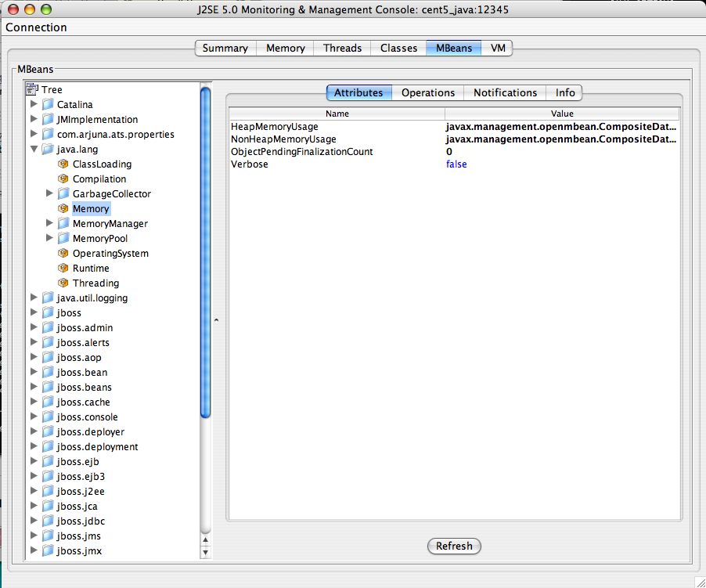
Task: Expand the MemoryPool node
Action: 49,238
